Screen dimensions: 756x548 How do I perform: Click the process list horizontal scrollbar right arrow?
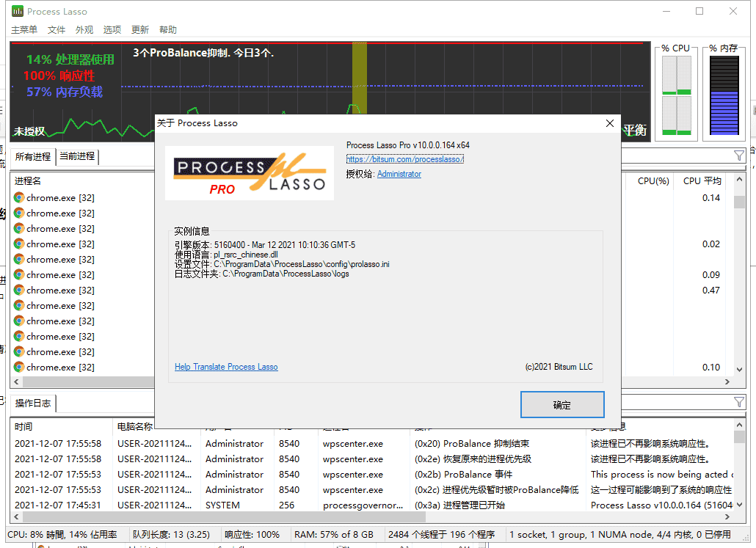[x=727, y=381]
